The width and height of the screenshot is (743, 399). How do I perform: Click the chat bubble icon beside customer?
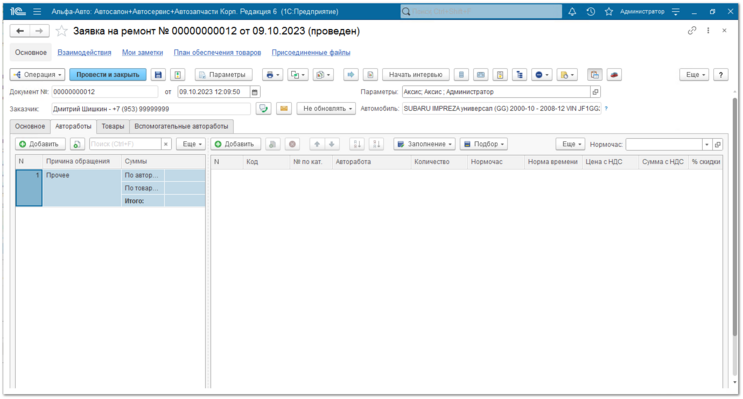[x=263, y=109]
